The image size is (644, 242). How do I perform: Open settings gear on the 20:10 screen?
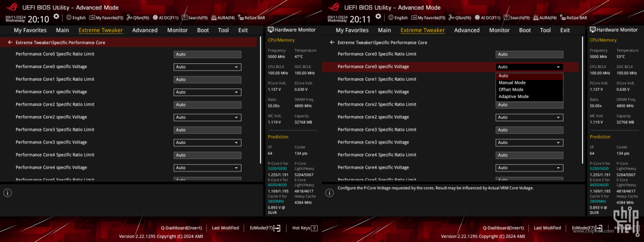point(56,17)
